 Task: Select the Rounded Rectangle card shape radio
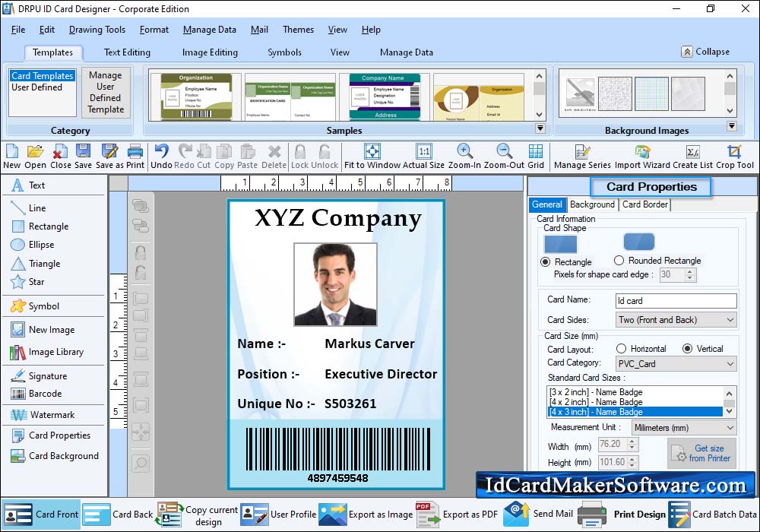[619, 261]
